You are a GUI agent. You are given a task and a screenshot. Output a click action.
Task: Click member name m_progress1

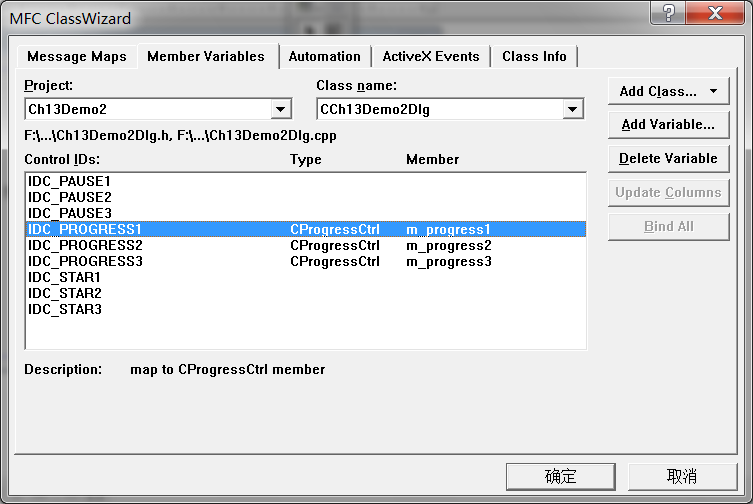(448, 230)
